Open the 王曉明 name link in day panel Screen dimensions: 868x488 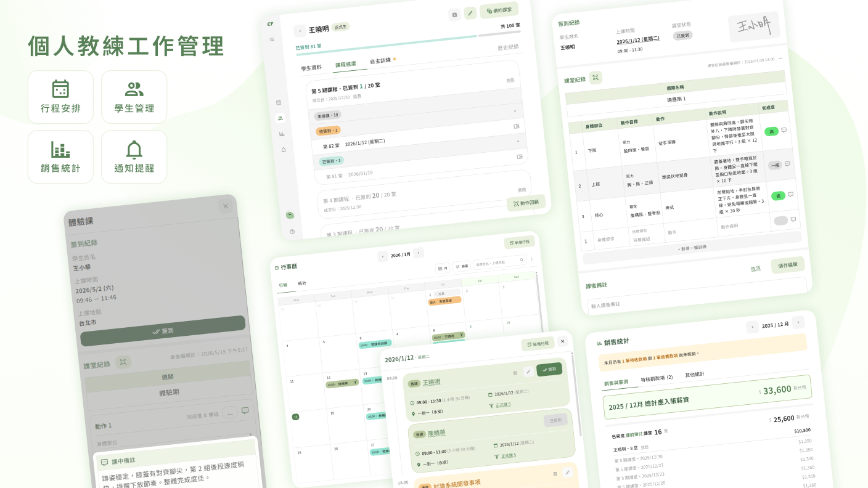click(432, 382)
